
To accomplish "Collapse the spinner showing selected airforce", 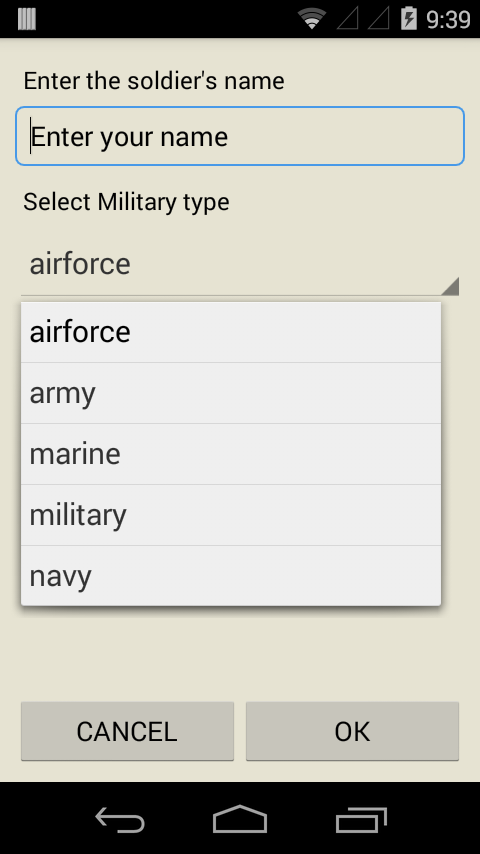I will click(x=240, y=264).
